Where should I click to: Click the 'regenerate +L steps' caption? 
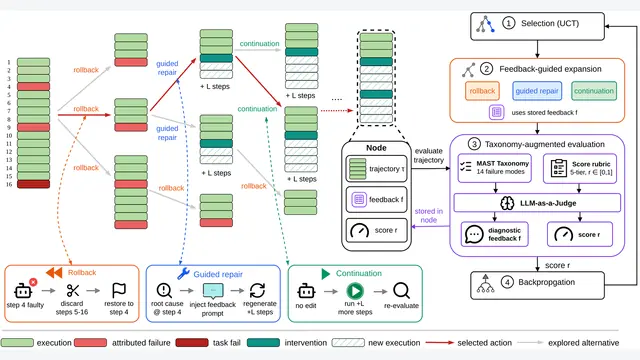[260, 308]
